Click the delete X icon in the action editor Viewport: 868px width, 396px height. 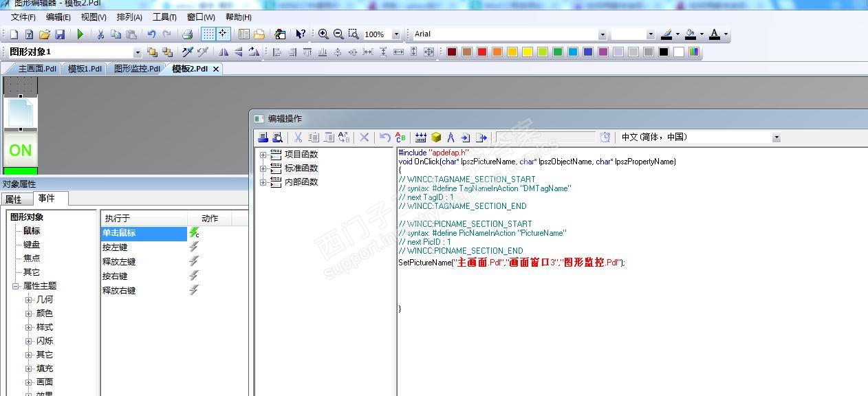[365, 137]
